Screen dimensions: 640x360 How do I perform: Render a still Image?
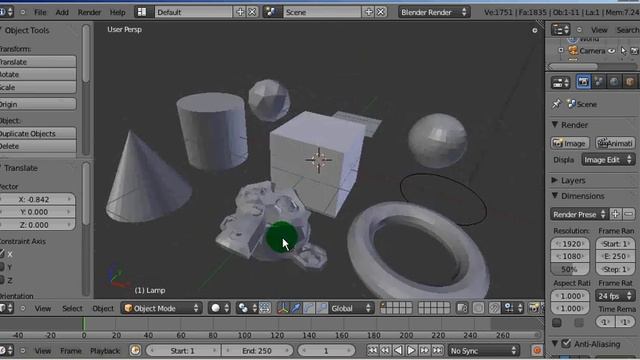click(x=570, y=143)
